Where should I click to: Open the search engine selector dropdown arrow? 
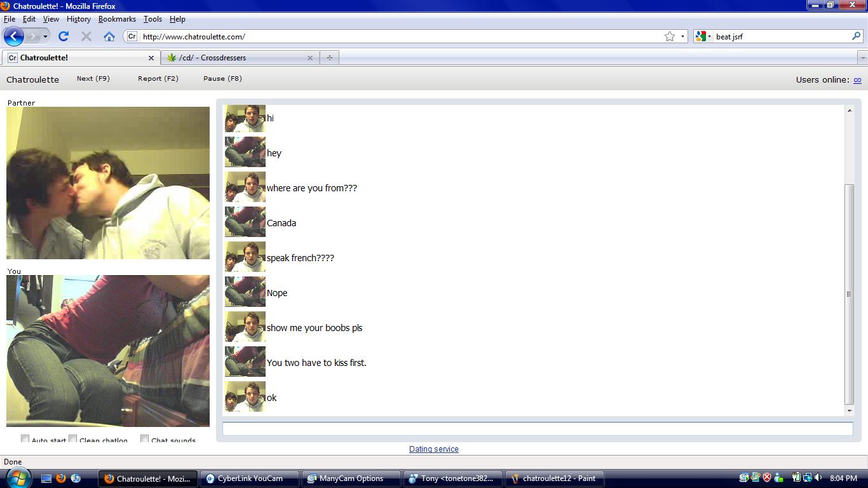pyautogui.click(x=709, y=36)
